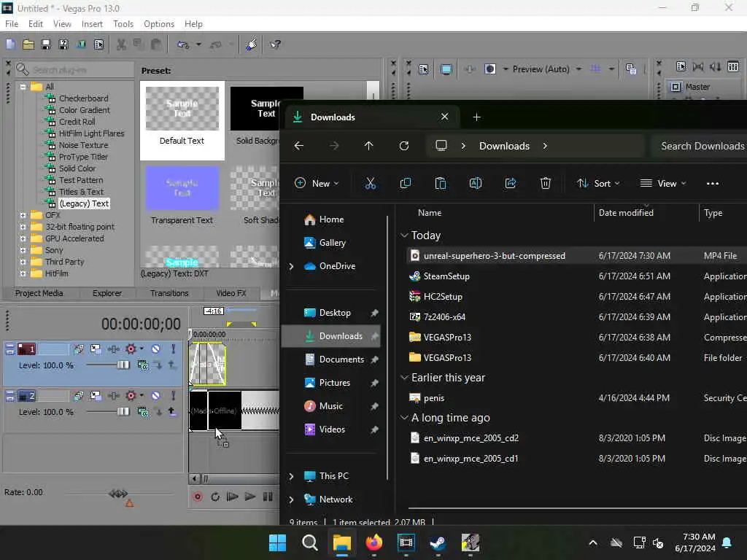This screenshot has height=560, width=747.
Task: Collapse the All folder in plug-in tree
Action: tap(23, 87)
